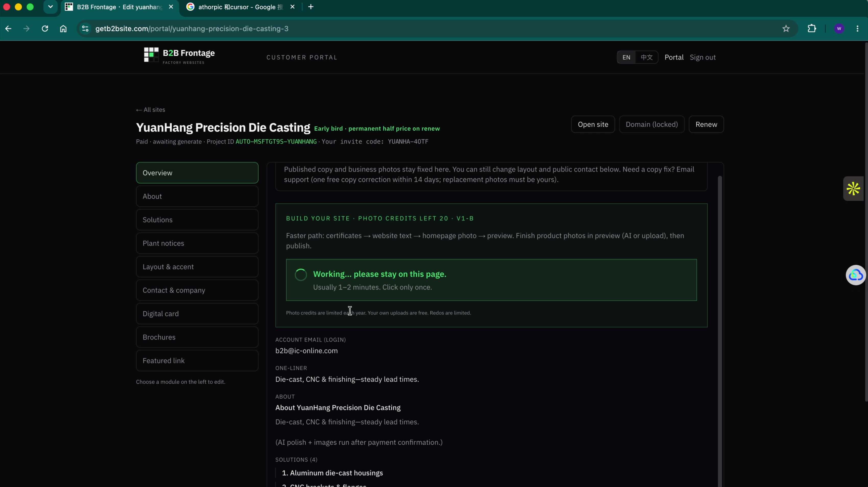Click invite code YUANHA-40TF text

pyautogui.click(x=408, y=141)
